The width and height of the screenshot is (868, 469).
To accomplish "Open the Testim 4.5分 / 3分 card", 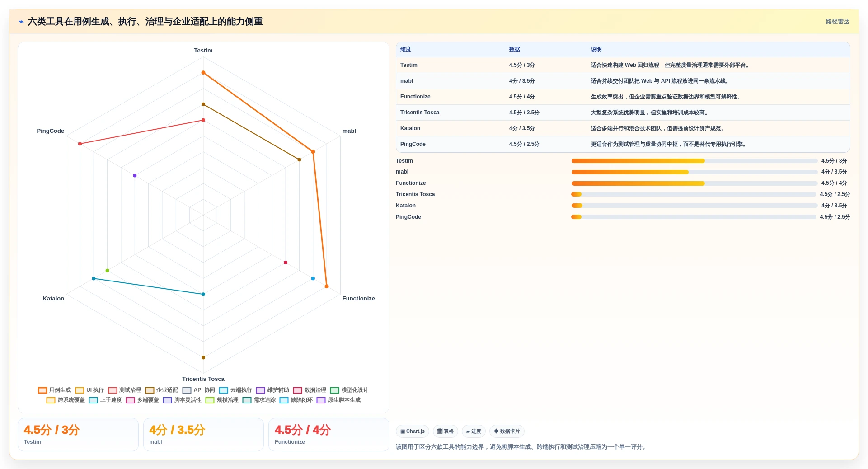I will 78,435.
